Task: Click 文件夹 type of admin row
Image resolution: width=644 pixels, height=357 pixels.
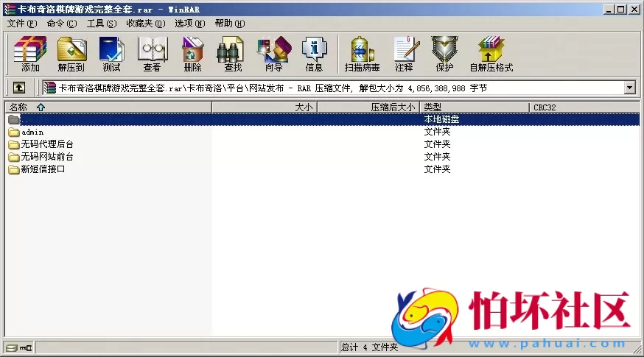Action: coord(437,132)
